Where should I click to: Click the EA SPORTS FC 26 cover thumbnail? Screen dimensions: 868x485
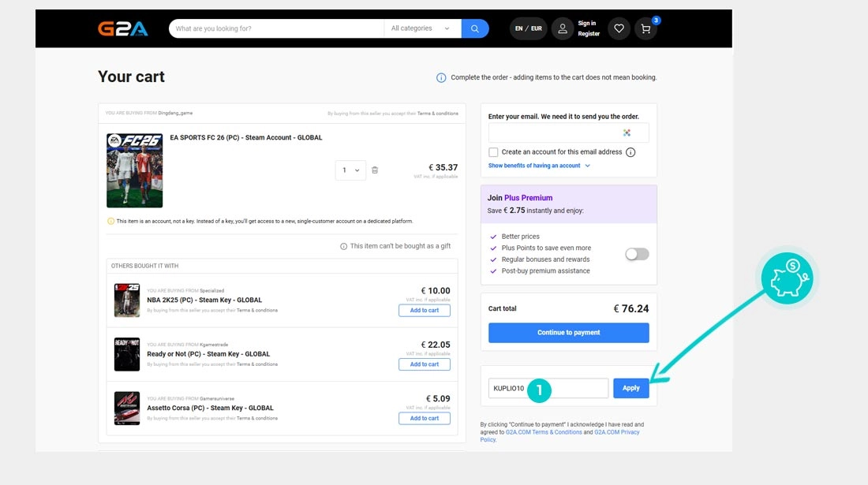134,170
